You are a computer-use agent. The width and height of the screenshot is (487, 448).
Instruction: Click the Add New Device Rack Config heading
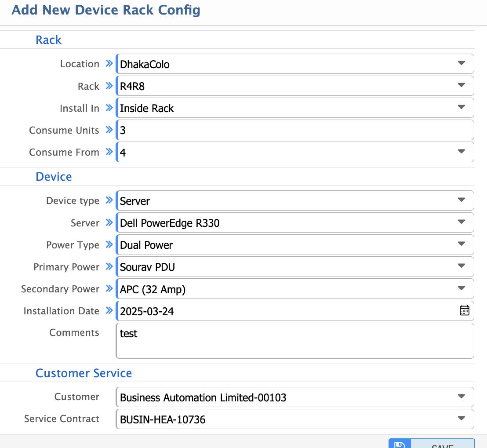pyautogui.click(x=105, y=10)
